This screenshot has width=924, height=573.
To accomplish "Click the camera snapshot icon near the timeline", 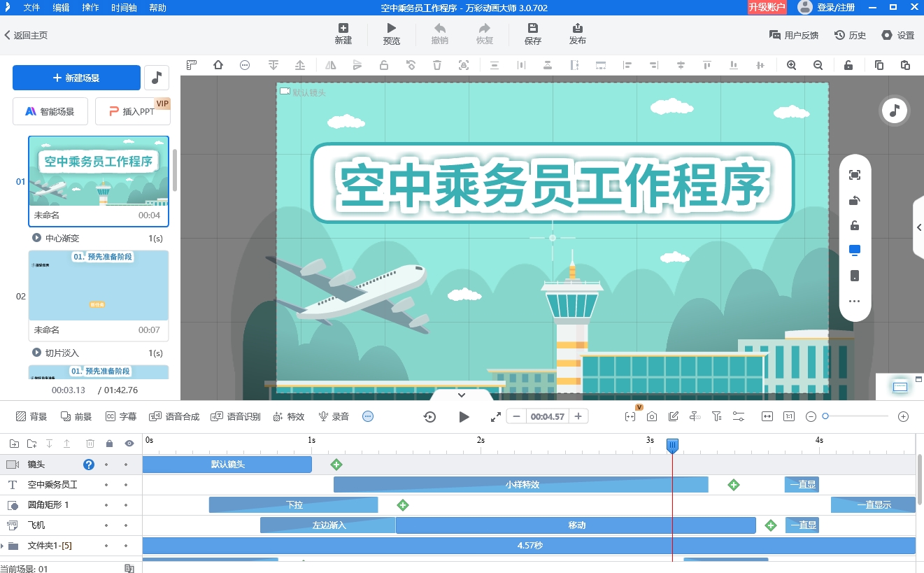I will (651, 416).
